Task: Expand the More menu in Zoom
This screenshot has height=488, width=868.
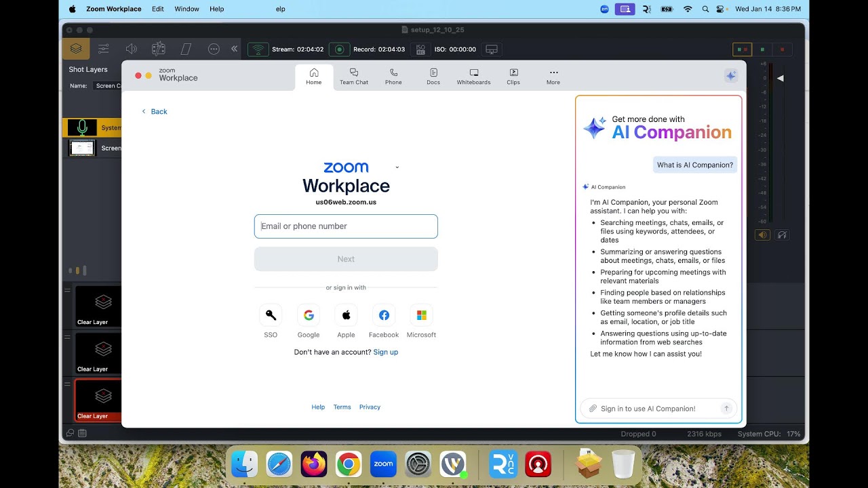Action: pyautogui.click(x=553, y=77)
